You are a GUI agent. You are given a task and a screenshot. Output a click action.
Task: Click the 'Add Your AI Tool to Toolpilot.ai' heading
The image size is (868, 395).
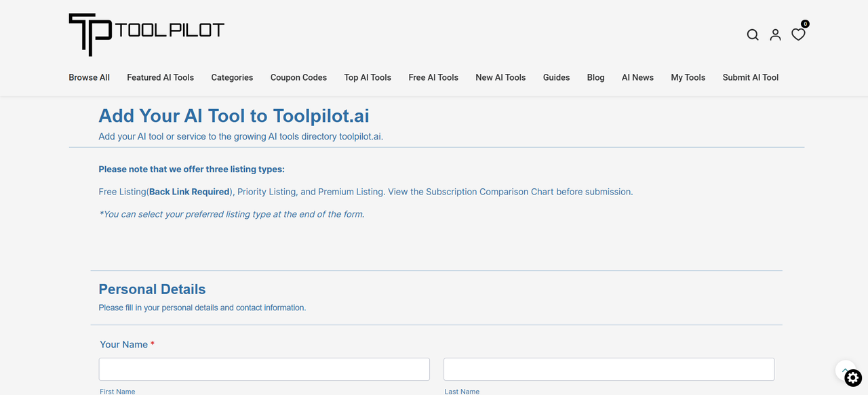[234, 116]
